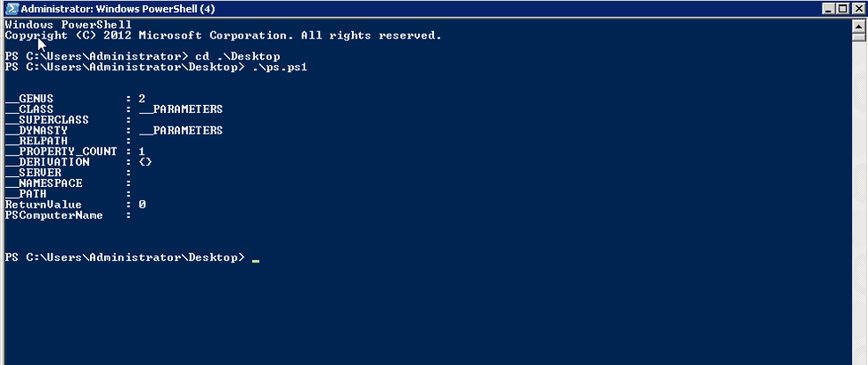
Task: Click the __DERIVATION braces value
Action: [145, 162]
